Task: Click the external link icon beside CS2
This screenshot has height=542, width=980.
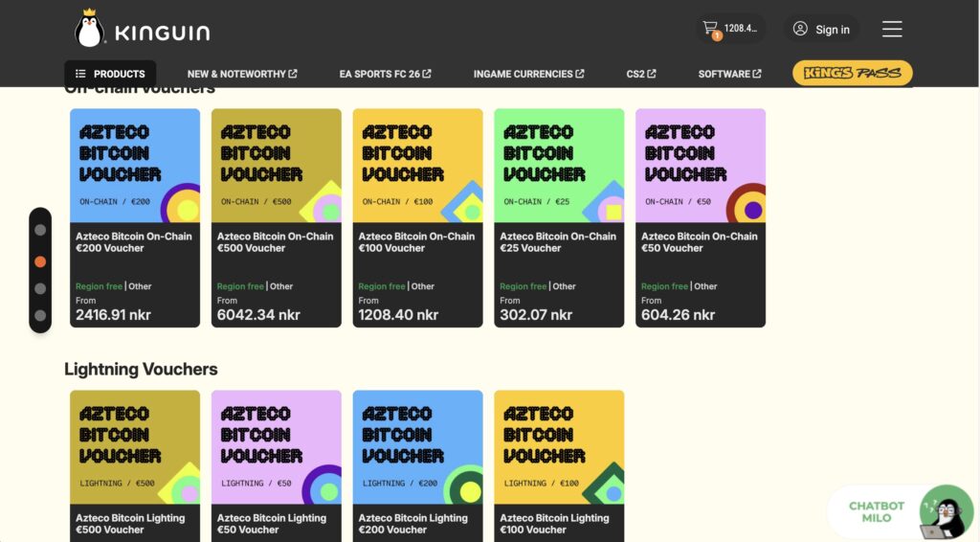Action: [652, 74]
